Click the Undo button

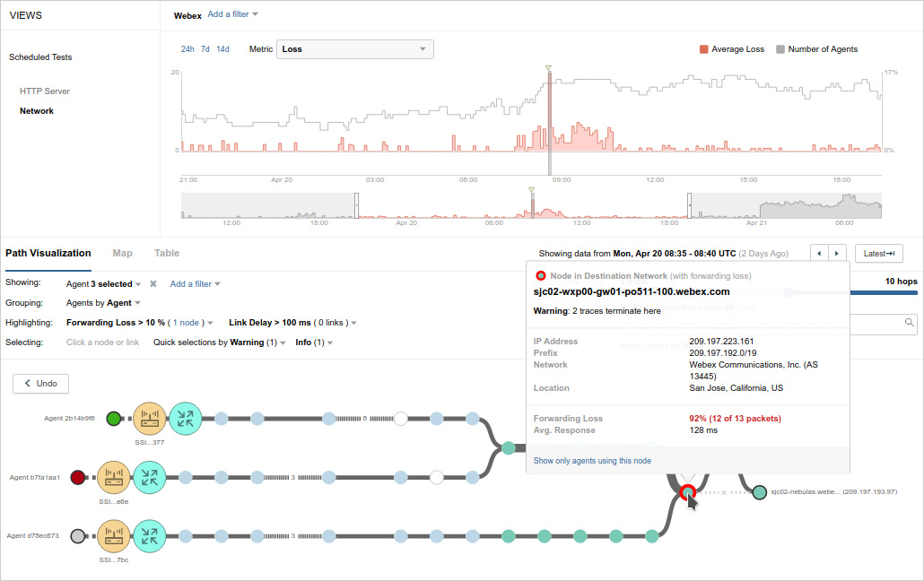[x=40, y=383]
